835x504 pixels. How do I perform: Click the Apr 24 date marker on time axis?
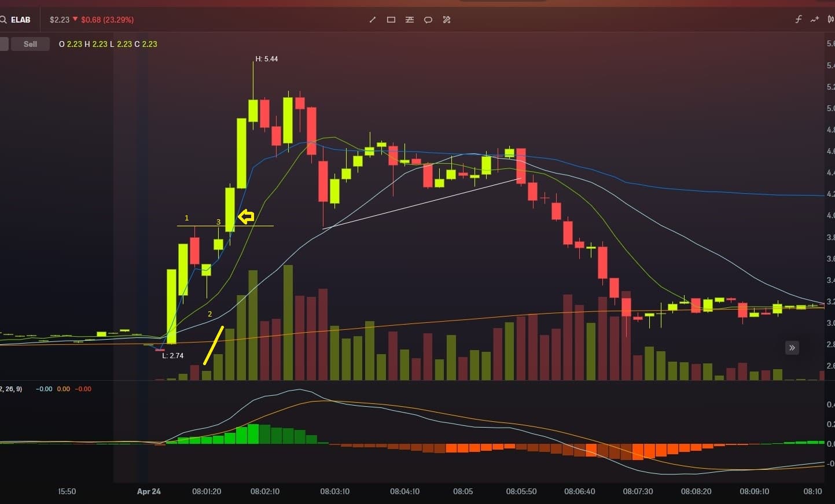[x=149, y=491]
